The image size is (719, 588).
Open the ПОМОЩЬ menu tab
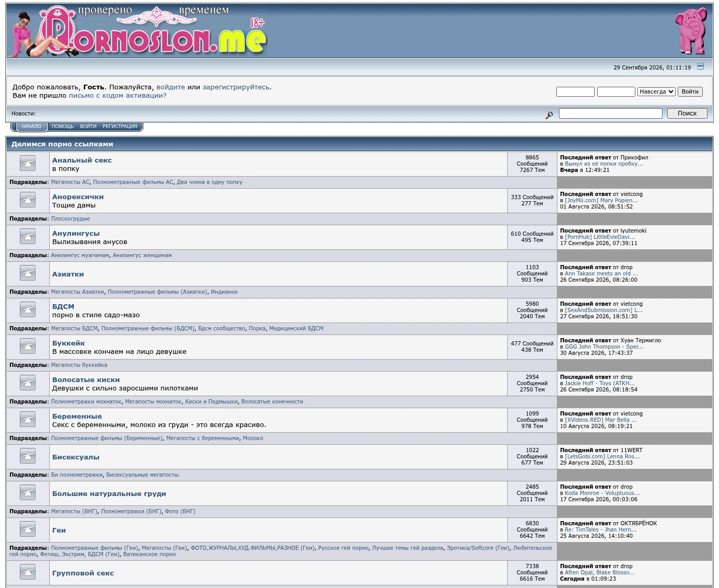pyautogui.click(x=63, y=126)
